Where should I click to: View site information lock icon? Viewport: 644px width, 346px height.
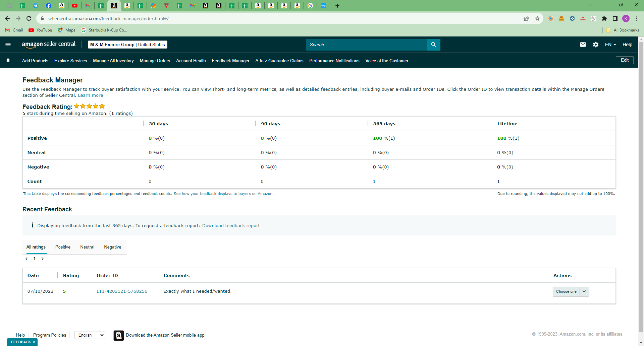(42, 18)
